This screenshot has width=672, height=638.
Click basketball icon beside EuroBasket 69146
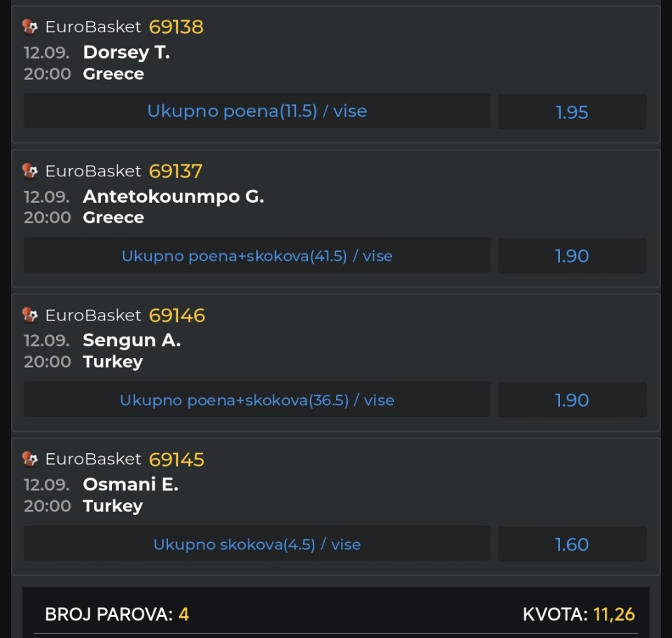[x=30, y=315]
